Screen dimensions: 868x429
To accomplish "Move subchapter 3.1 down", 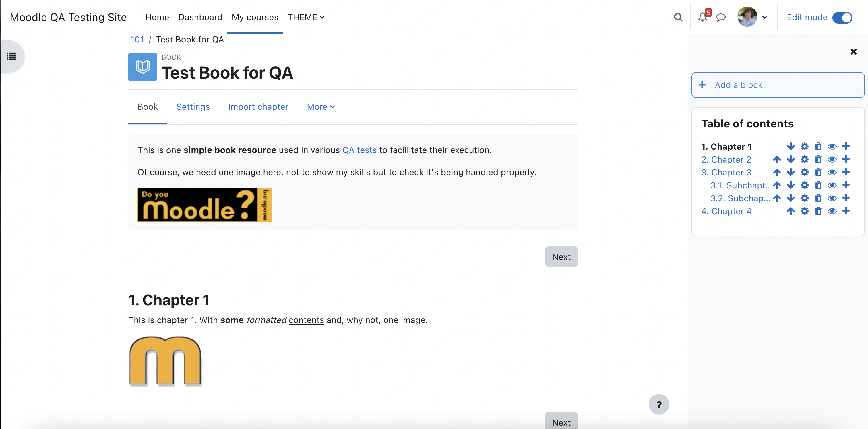I will (790, 185).
